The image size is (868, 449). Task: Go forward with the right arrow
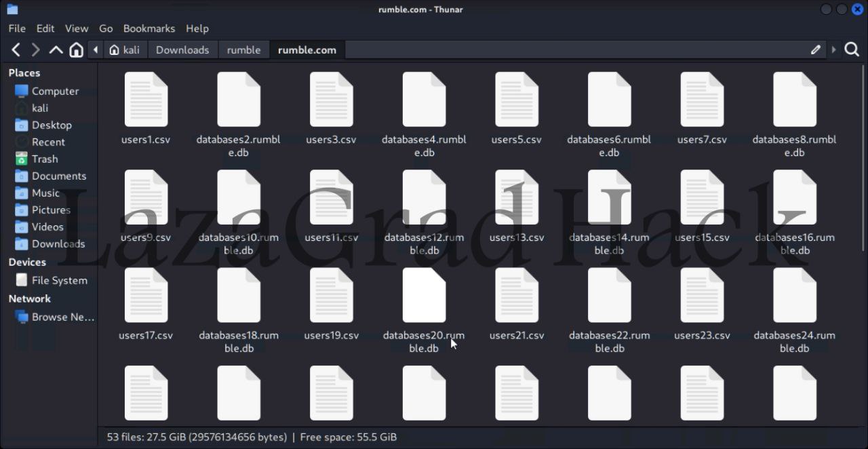point(35,50)
